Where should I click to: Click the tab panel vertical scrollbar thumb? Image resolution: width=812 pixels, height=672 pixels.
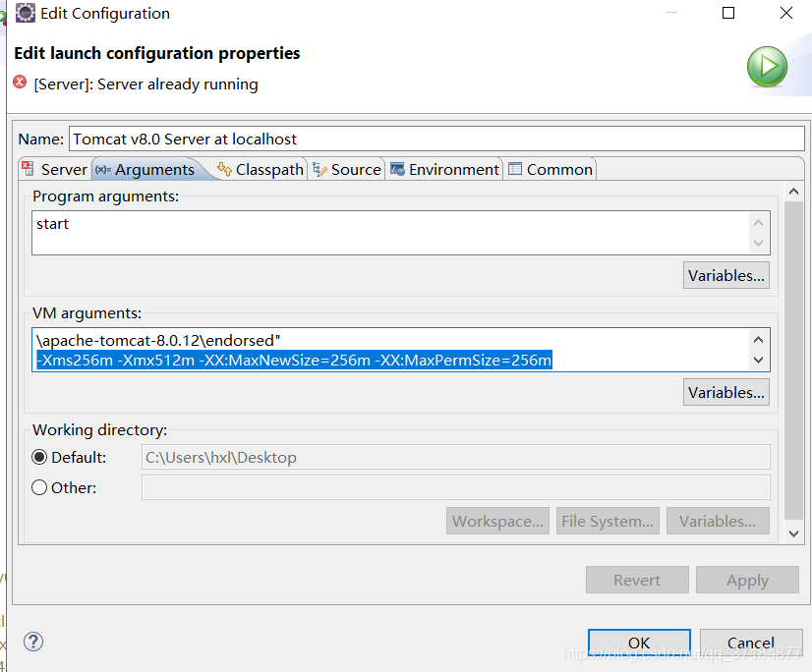tap(793, 361)
